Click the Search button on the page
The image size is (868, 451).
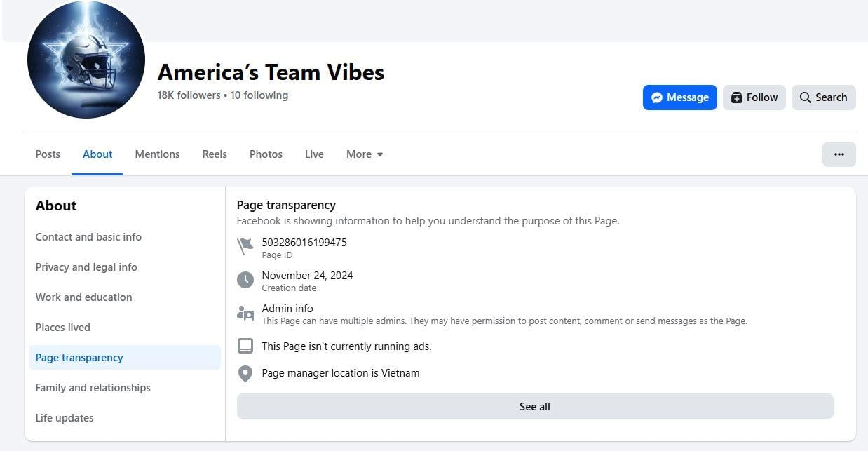823,97
